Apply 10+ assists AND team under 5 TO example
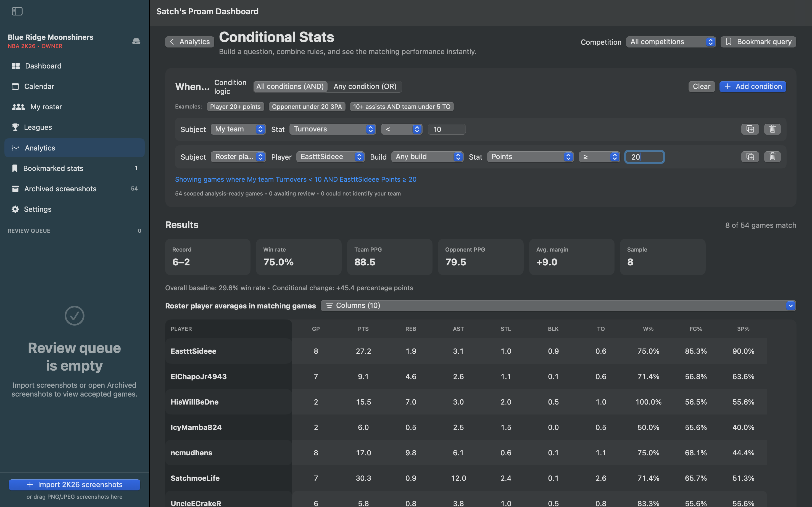This screenshot has height=507, width=812. point(402,107)
